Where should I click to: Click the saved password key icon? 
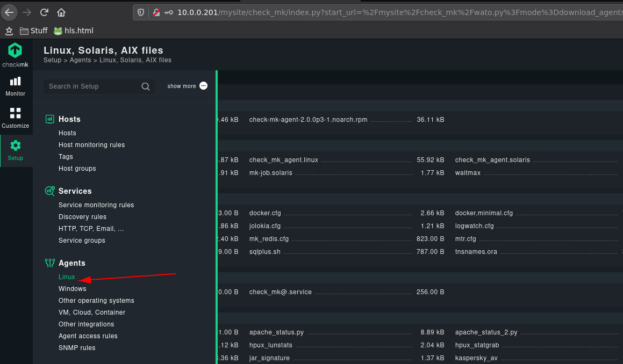169,12
